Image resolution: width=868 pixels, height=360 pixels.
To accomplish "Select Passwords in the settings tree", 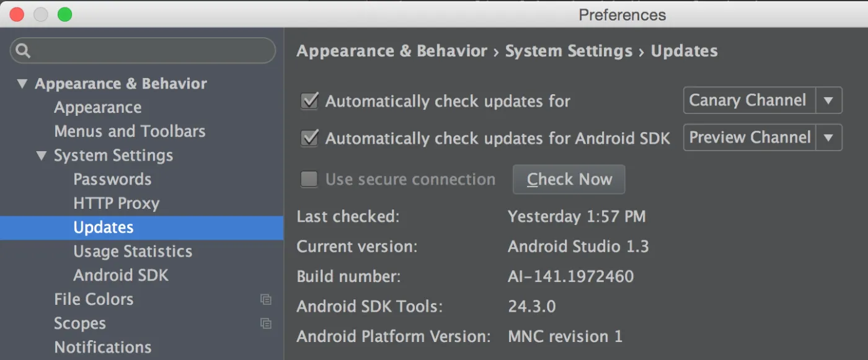I will 112,180.
